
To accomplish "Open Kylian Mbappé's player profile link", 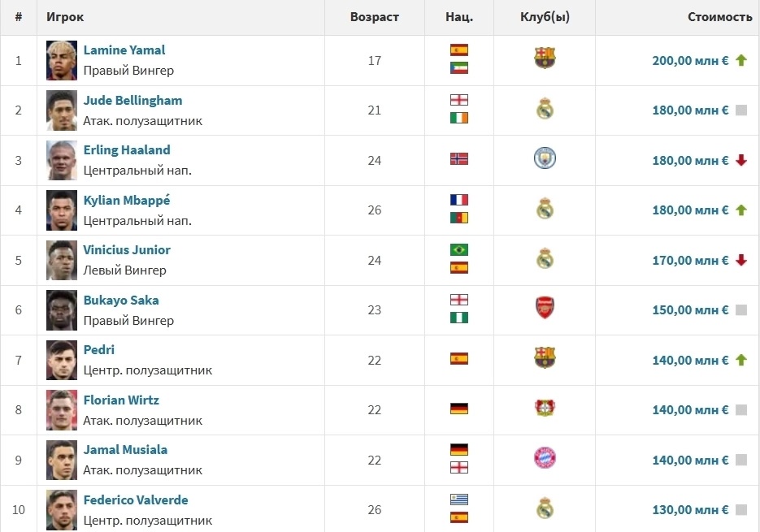I will point(127,200).
